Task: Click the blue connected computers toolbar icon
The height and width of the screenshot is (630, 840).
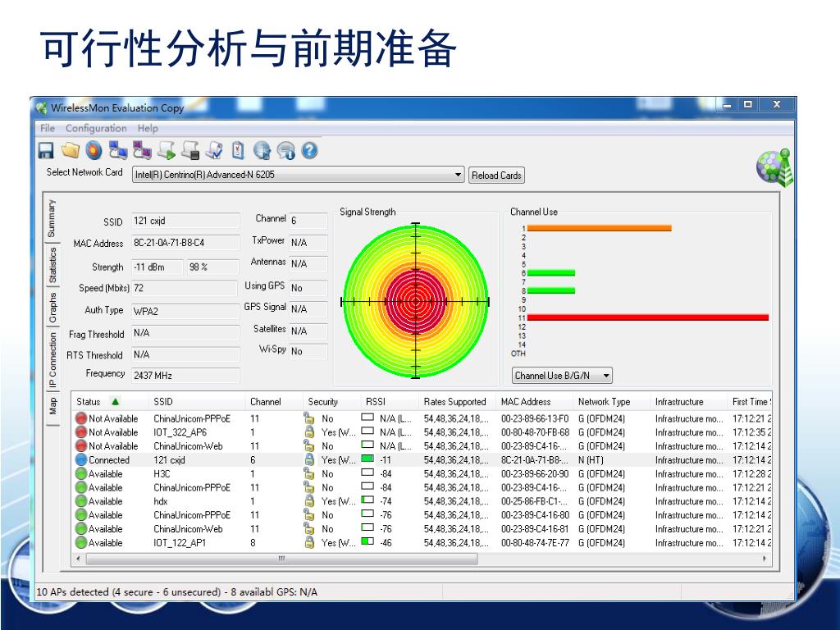Action: 118,151
